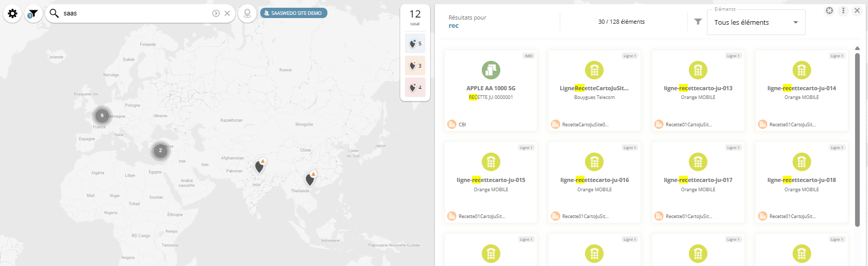Open the map filter funnel button

(33, 13)
